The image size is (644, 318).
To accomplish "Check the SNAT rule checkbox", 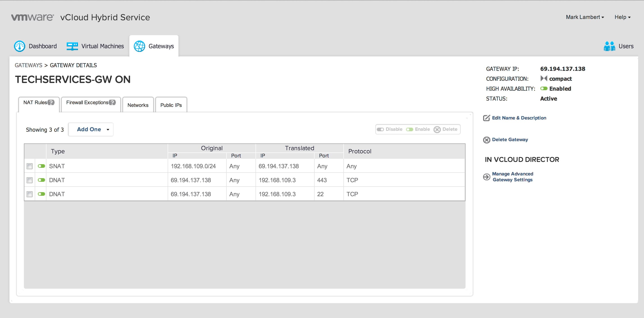I will [30, 166].
